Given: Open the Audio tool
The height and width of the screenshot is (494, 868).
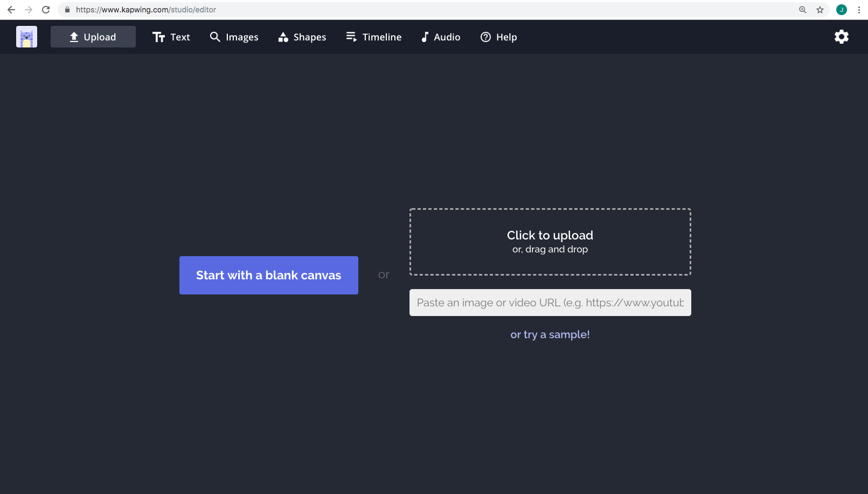Looking at the screenshot, I should tap(440, 37).
